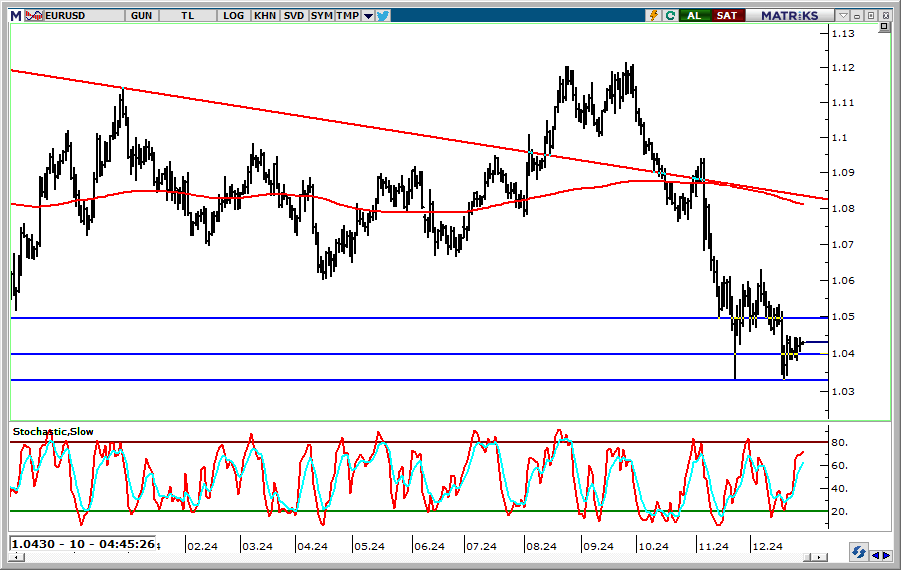Open the GUN period selector
901x570 pixels.
click(x=143, y=15)
